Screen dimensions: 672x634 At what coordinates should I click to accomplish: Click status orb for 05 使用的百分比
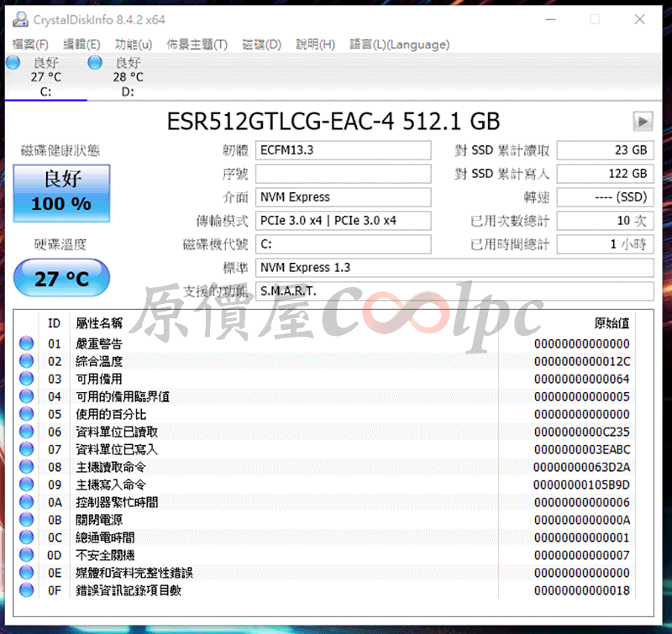click(27, 414)
